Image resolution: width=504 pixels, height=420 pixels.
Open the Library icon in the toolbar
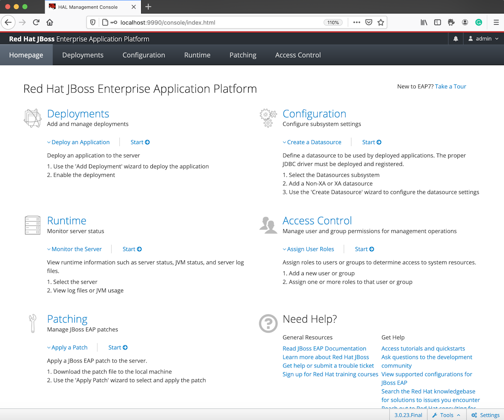pyautogui.click(x=424, y=22)
